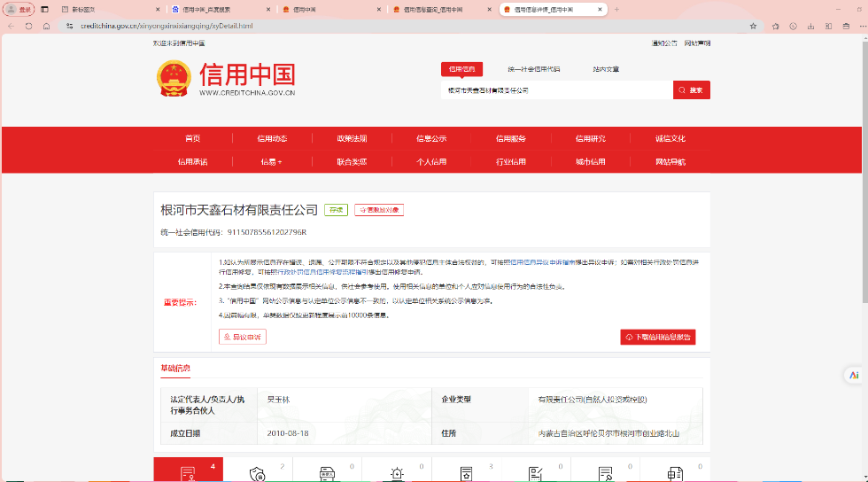
Task: Focus the company name search field
Action: [x=557, y=90]
